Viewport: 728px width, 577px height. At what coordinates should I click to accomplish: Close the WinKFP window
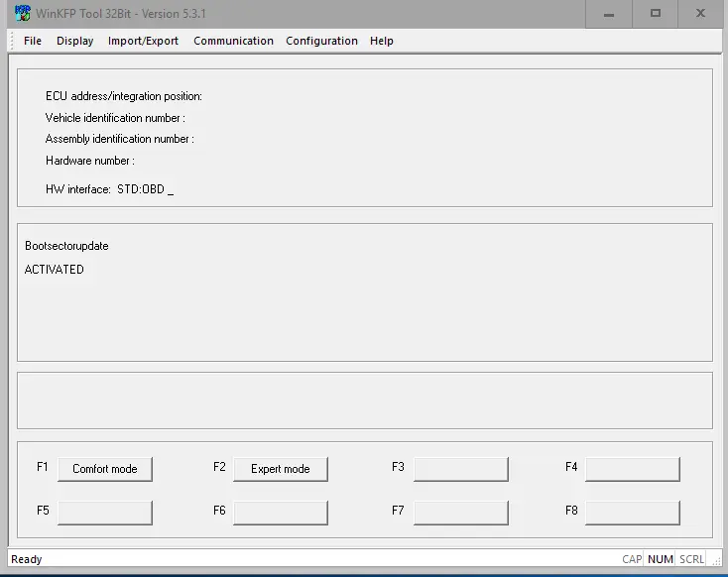tap(700, 14)
